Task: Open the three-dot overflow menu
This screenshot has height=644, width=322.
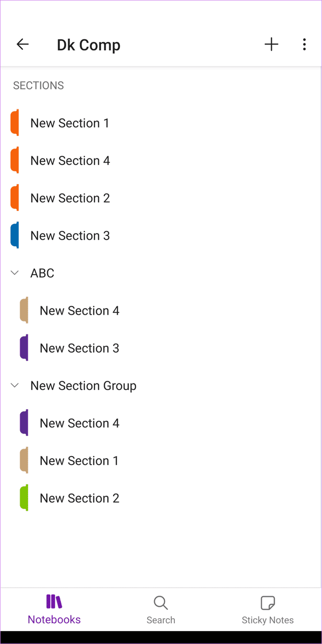Action: pos(304,44)
